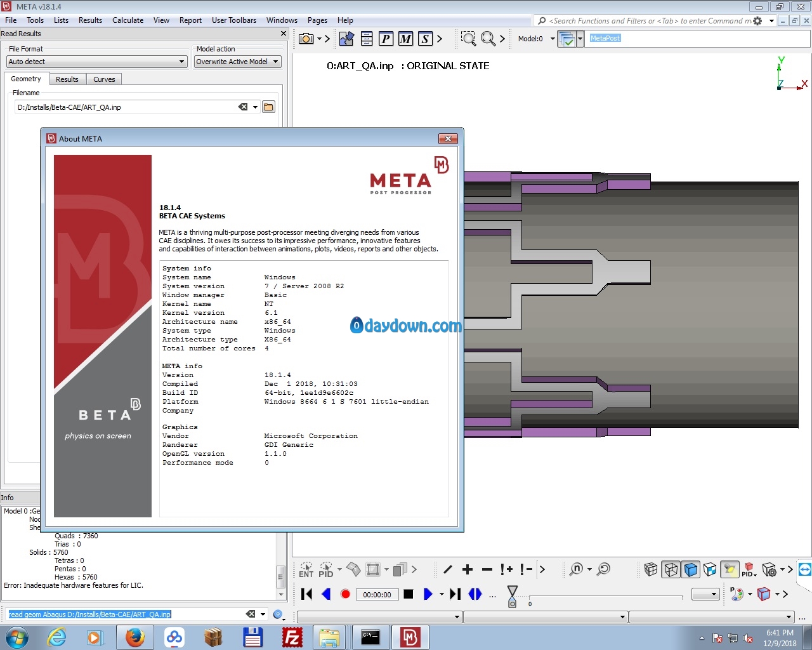Viewport: 812px width, 650px height.
Task: Switch to the Results tab
Action: point(67,79)
